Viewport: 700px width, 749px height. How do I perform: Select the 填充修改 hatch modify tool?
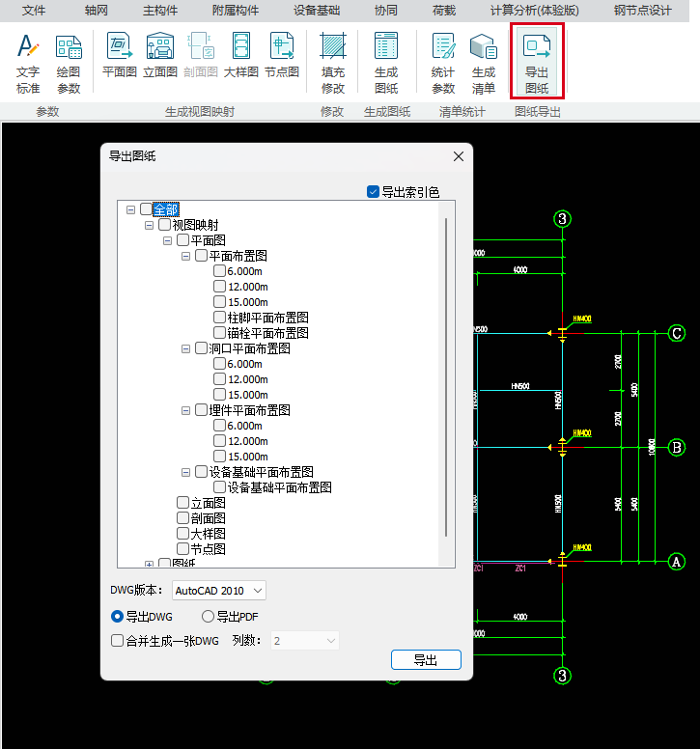pyautogui.click(x=333, y=63)
